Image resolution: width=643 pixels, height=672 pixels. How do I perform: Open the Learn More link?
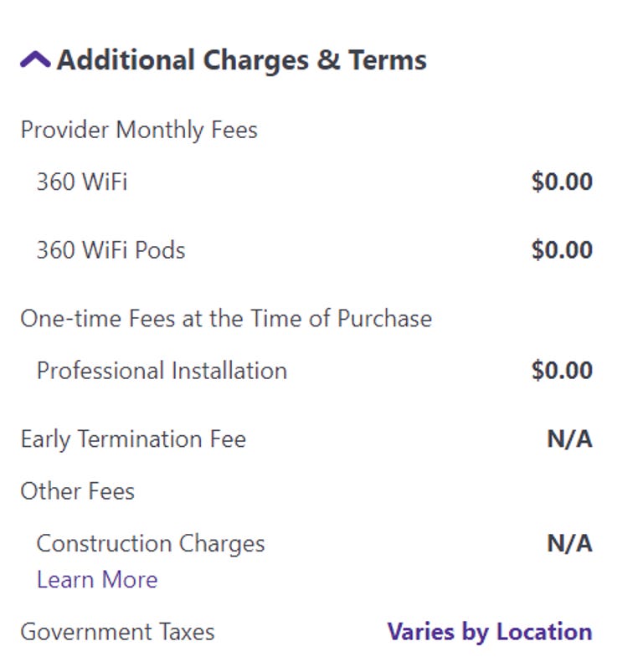(x=97, y=579)
